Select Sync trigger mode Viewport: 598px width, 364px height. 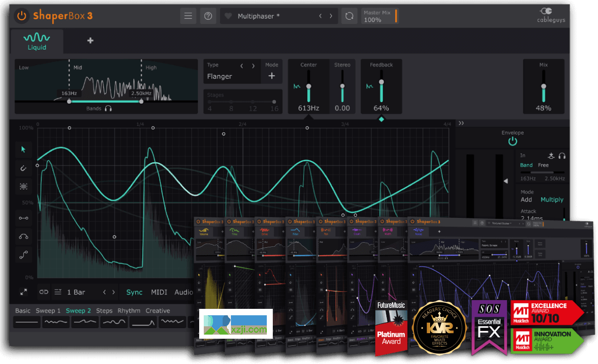134,292
